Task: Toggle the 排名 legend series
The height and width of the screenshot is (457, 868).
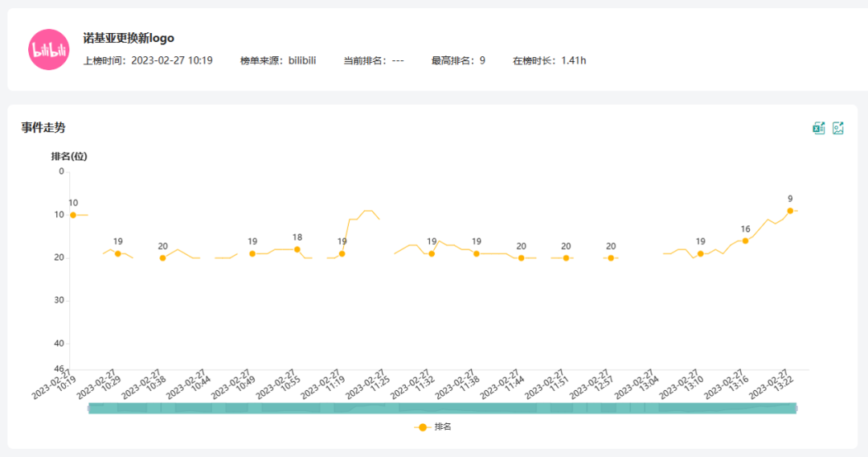Action: pos(433,427)
